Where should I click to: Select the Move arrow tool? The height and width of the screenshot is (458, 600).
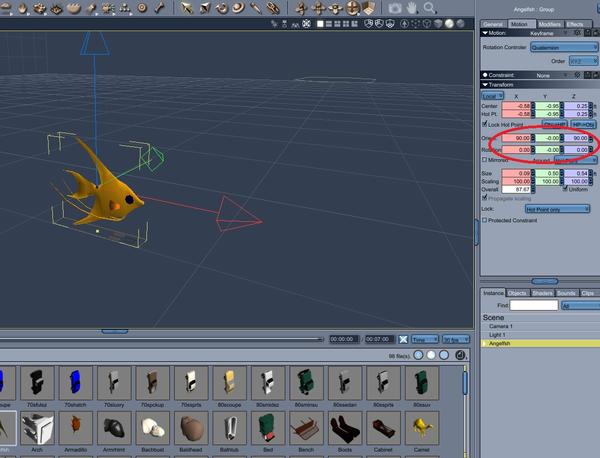point(187,7)
